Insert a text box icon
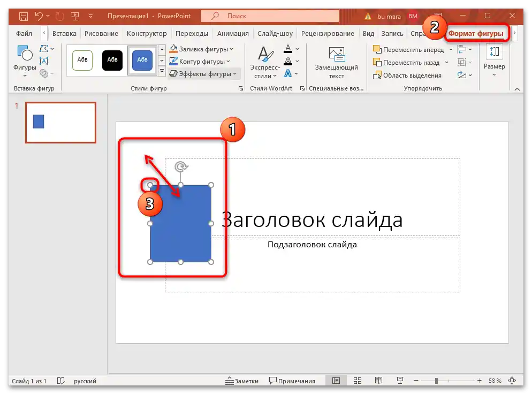The image size is (532, 394). (x=44, y=61)
